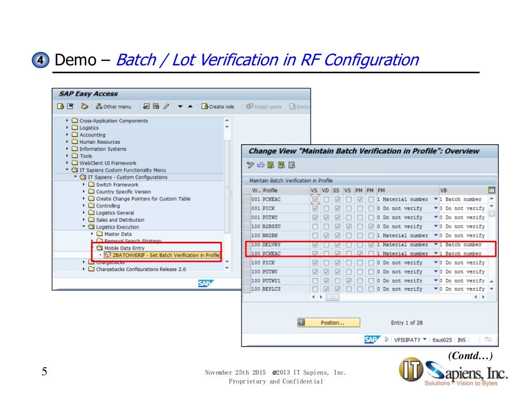Select Chargebacks Configurations Release 2.0 entry
This screenshot has width=532, height=411.
click(141, 269)
